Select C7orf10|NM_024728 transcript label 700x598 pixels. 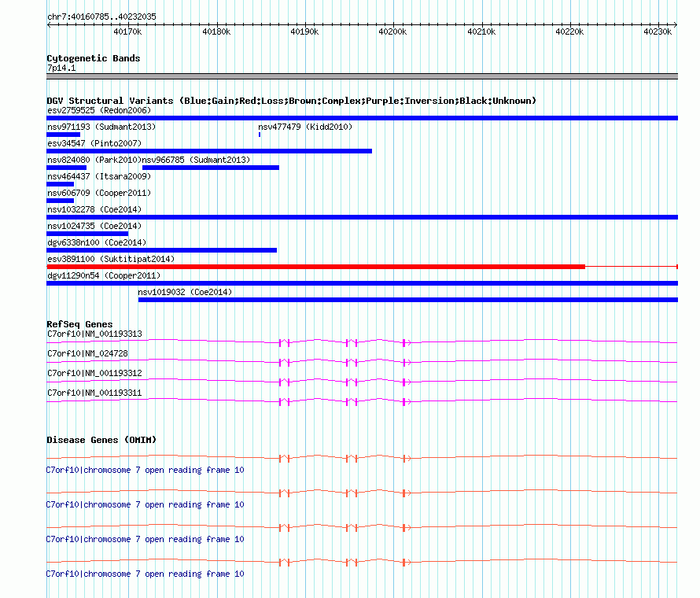pos(87,353)
